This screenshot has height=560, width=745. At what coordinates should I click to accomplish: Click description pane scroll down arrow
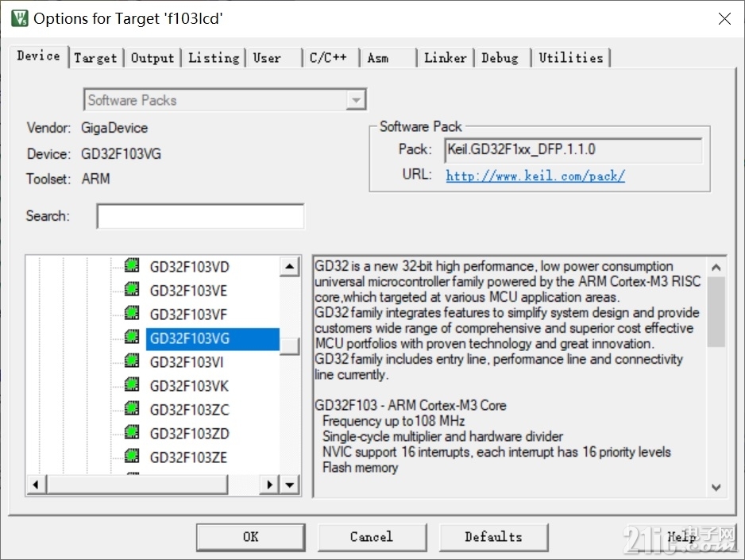[x=716, y=487]
